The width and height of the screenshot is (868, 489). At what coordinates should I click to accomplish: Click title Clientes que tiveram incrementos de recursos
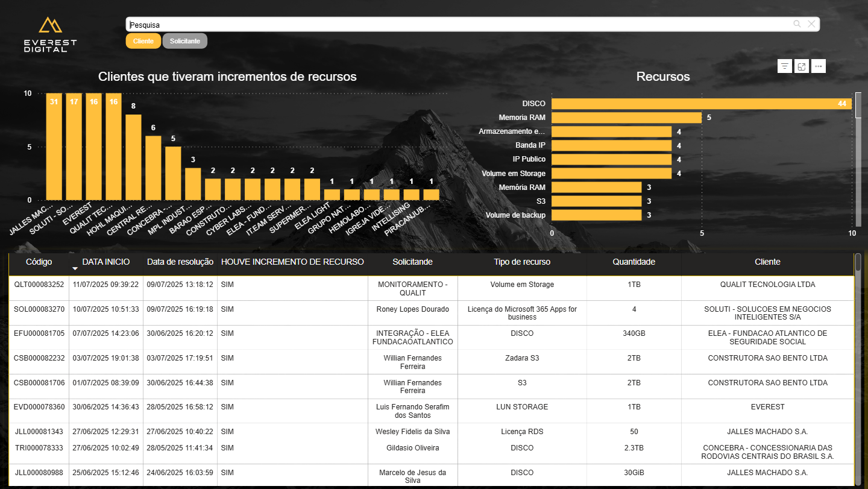click(227, 77)
